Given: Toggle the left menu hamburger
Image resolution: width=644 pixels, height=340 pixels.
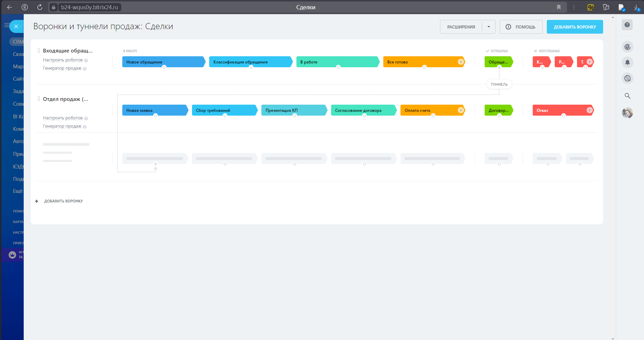Looking at the screenshot, I should (7, 25).
